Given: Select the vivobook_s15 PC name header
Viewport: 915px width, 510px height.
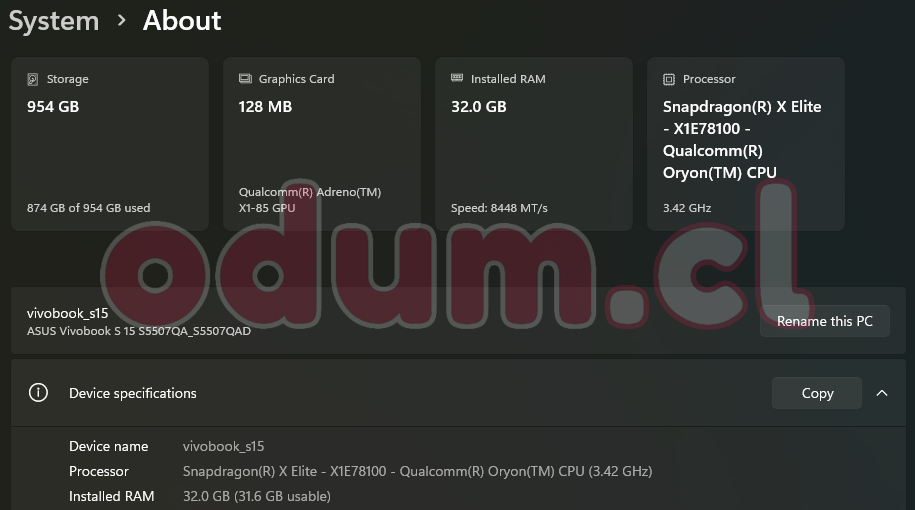Looking at the screenshot, I should (67, 313).
